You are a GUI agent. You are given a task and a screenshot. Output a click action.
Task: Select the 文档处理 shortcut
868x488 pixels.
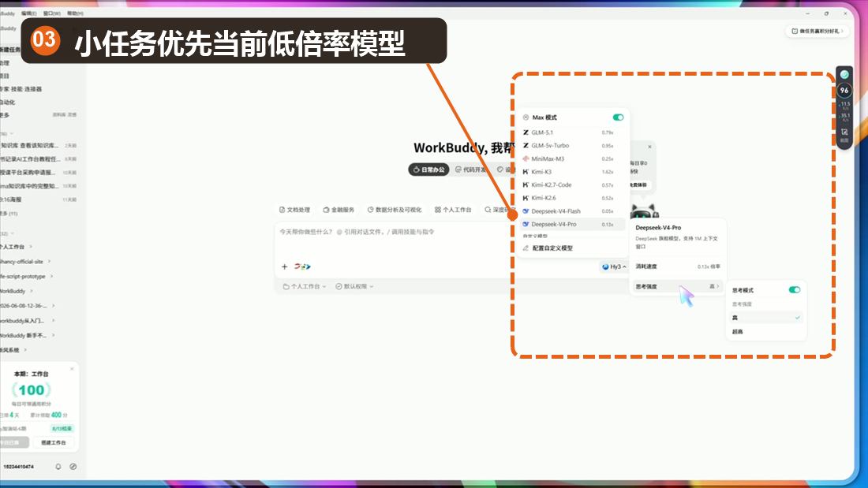click(x=294, y=210)
